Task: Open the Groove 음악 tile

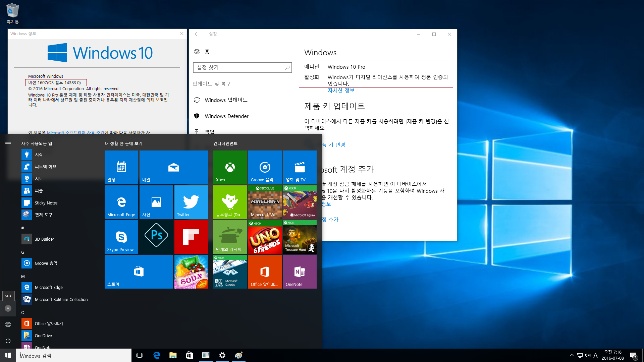Action: point(265,167)
